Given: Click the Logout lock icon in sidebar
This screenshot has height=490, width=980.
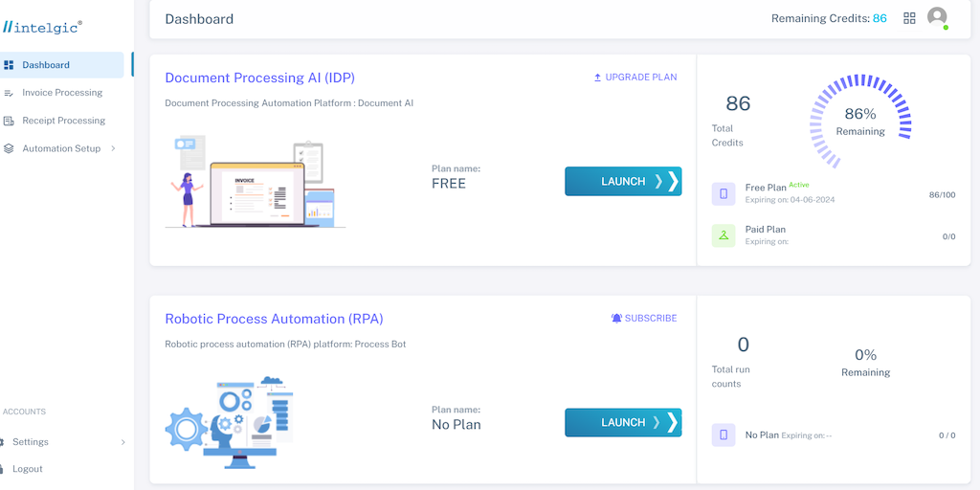Looking at the screenshot, I should coord(3,469).
